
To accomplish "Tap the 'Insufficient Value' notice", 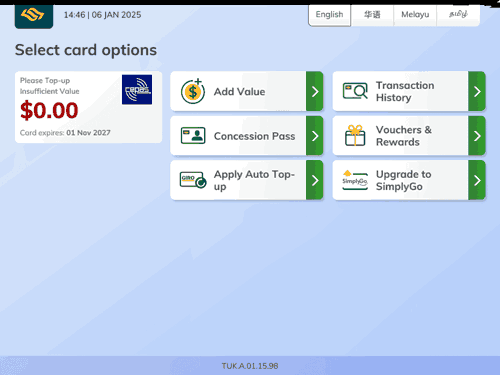I will [x=50, y=91].
